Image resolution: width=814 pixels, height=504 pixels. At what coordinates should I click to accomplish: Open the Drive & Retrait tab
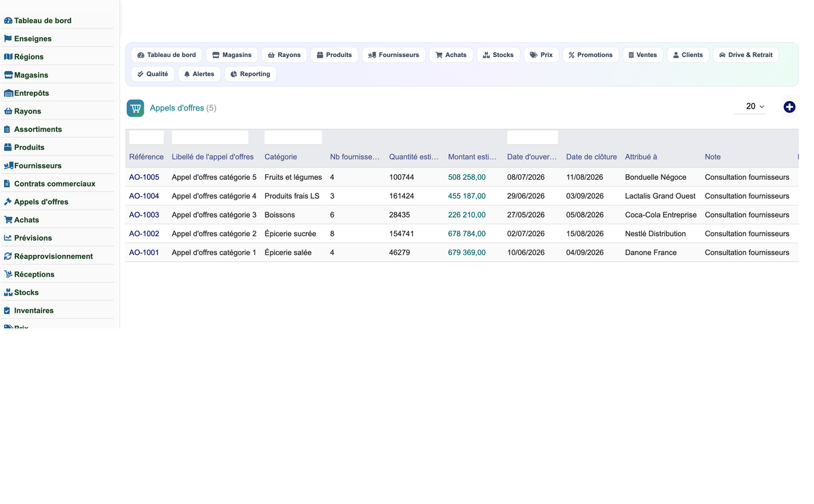746,55
